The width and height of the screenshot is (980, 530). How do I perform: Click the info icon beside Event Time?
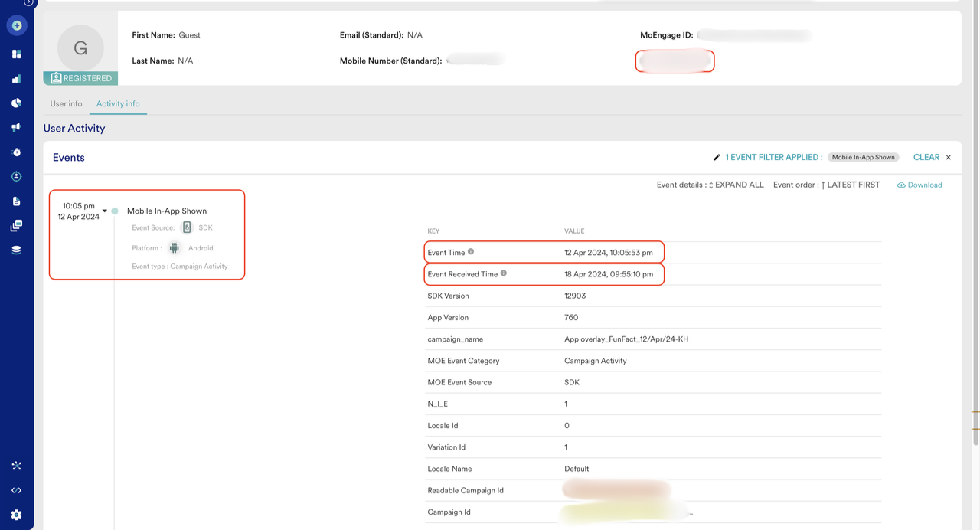pos(471,252)
